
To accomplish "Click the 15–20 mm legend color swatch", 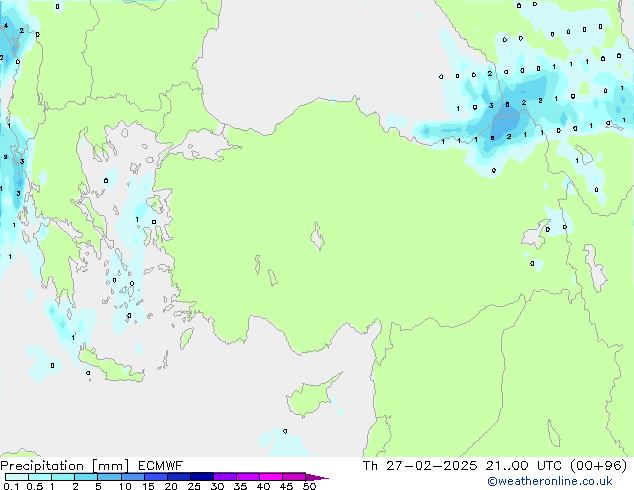I will pyautogui.click(x=155, y=477).
